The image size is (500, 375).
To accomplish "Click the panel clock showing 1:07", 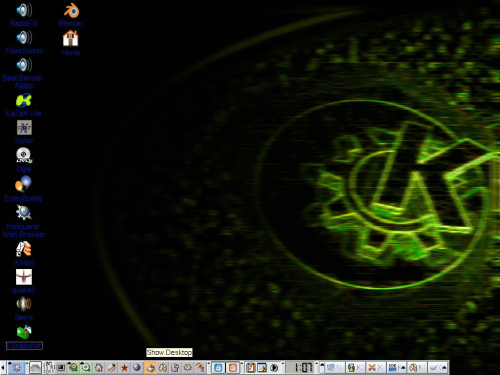I will pyautogui.click(x=300, y=367).
